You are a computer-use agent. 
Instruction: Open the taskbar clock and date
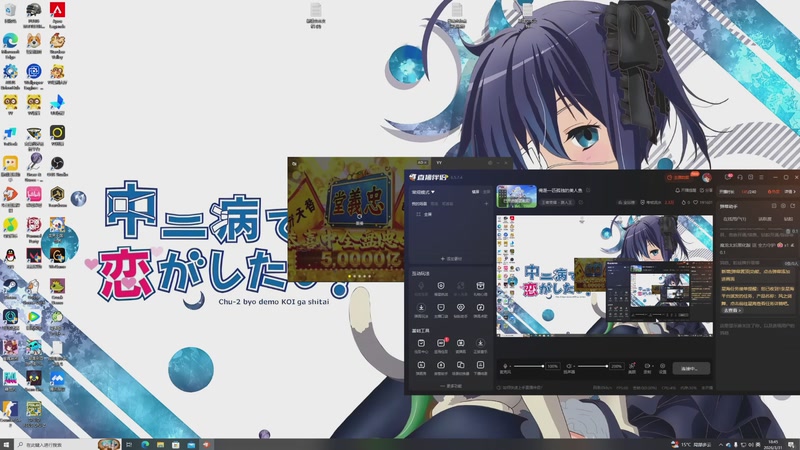772,444
